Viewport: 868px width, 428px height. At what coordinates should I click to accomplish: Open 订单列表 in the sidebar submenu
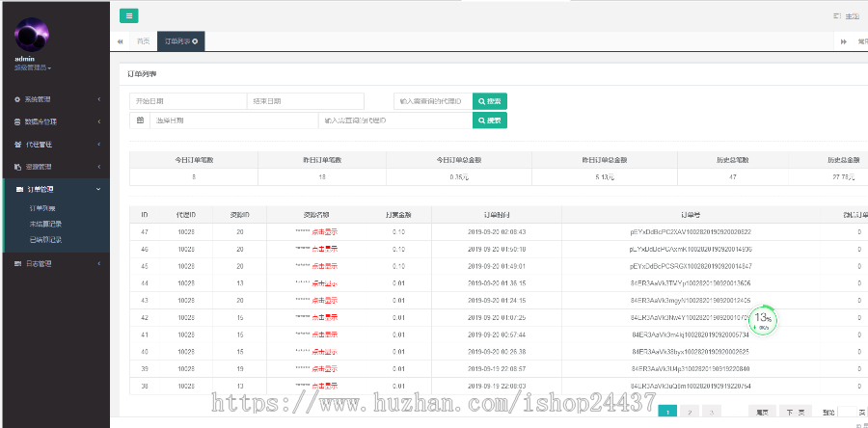click(x=42, y=208)
